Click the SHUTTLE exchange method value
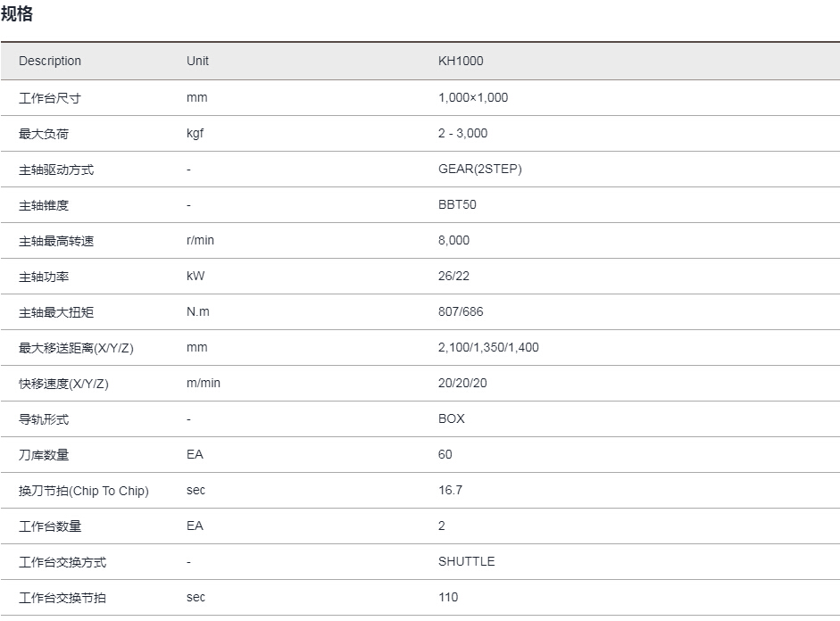840x621 pixels. coord(466,561)
